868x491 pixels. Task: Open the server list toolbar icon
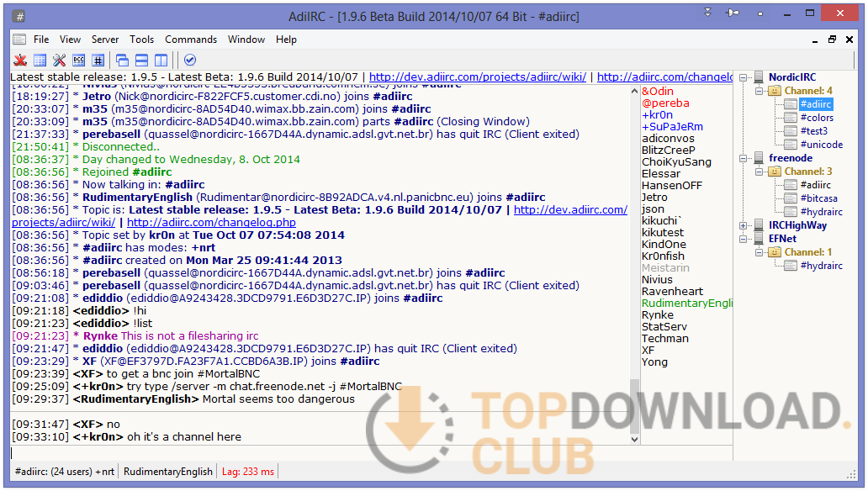click(x=40, y=61)
